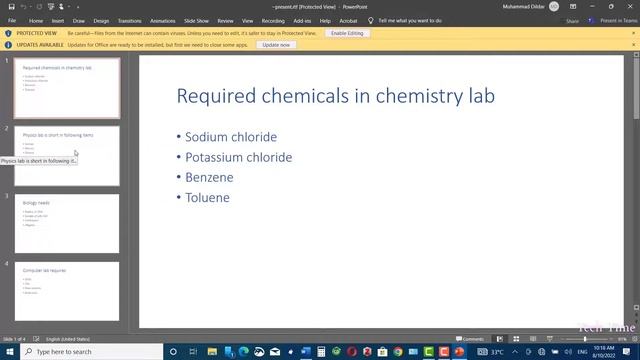The width and height of the screenshot is (640, 360).
Task: Click the Tell me lightbulb icon
Action: (x=370, y=20)
